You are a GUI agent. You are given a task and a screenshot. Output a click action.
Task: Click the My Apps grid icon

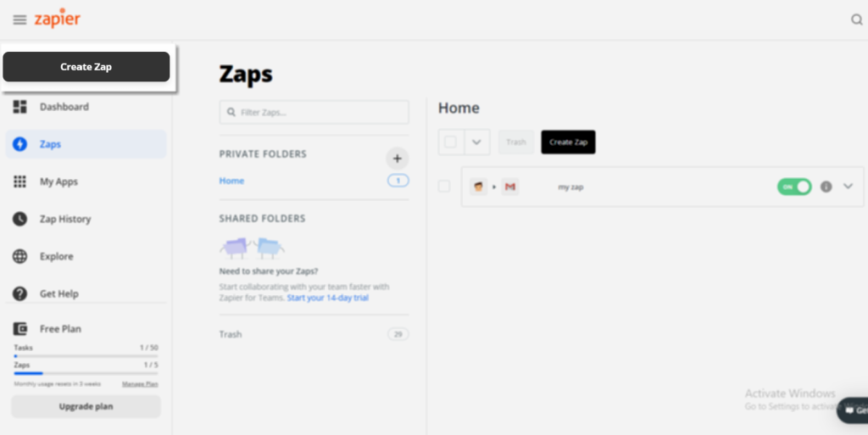pos(20,181)
